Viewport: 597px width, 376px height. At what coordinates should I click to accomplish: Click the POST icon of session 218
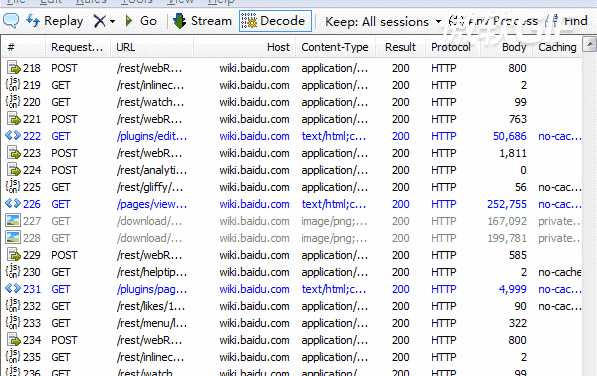click(x=13, y=68)
